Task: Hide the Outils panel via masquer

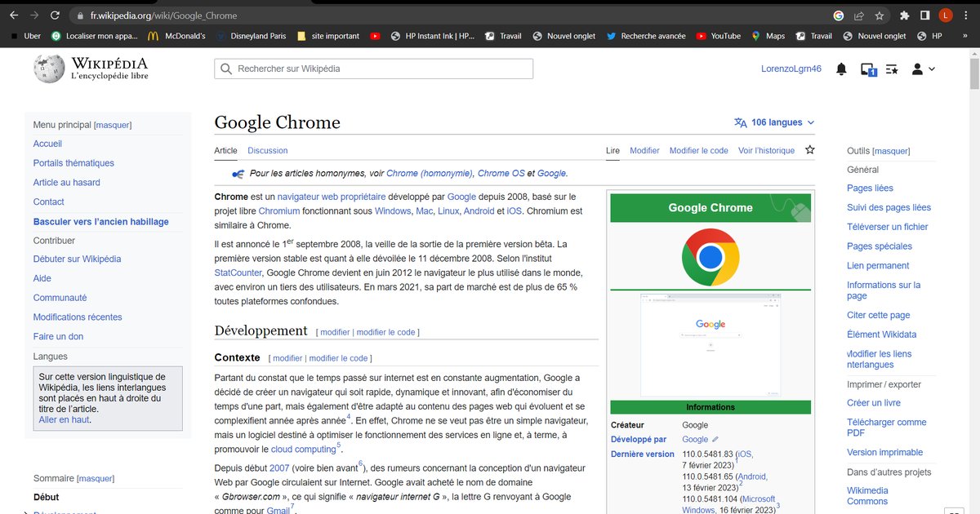Action: tap(891, 151)
